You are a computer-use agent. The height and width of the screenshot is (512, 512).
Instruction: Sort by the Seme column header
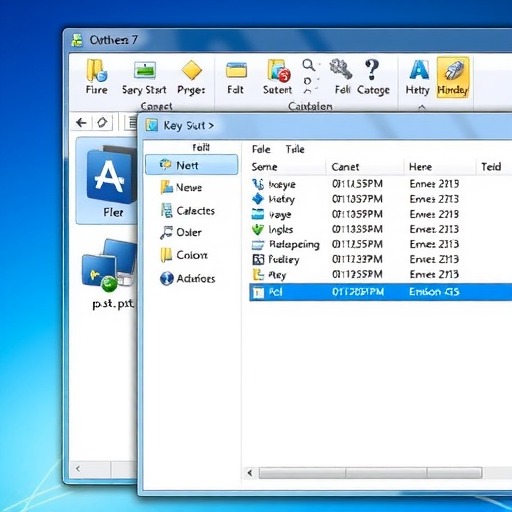pos(264,167)
